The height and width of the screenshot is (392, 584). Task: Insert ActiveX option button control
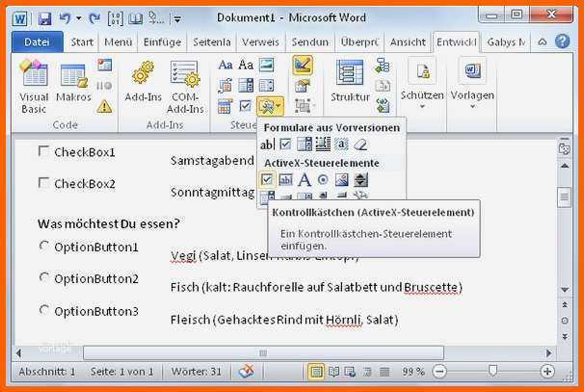[x=323, y=180]
